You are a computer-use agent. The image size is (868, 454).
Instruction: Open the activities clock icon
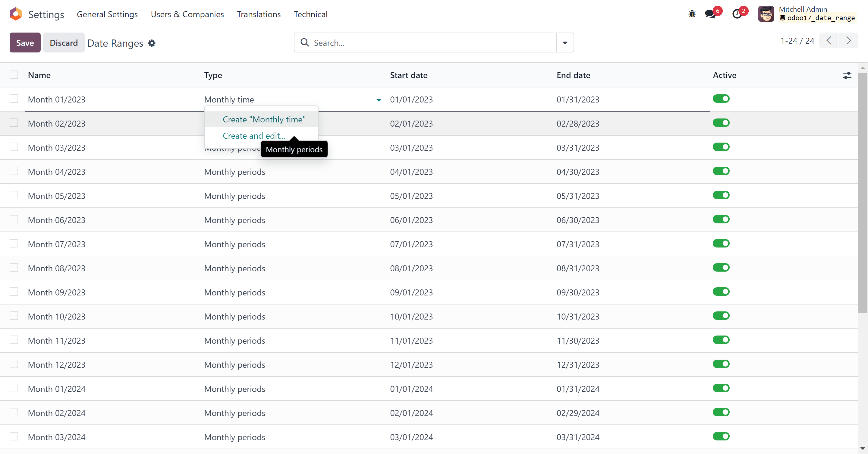[x=737, y=14]
